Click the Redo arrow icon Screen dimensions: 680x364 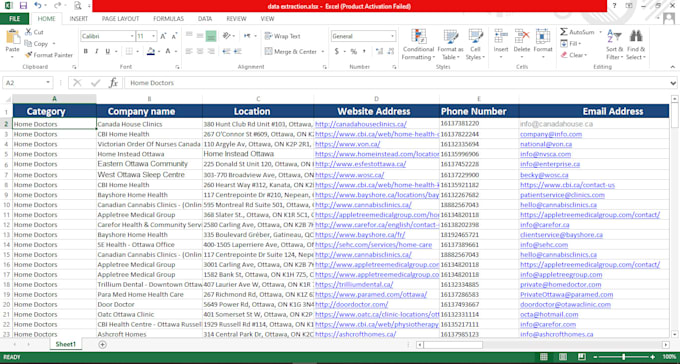[x=58, y=6]
